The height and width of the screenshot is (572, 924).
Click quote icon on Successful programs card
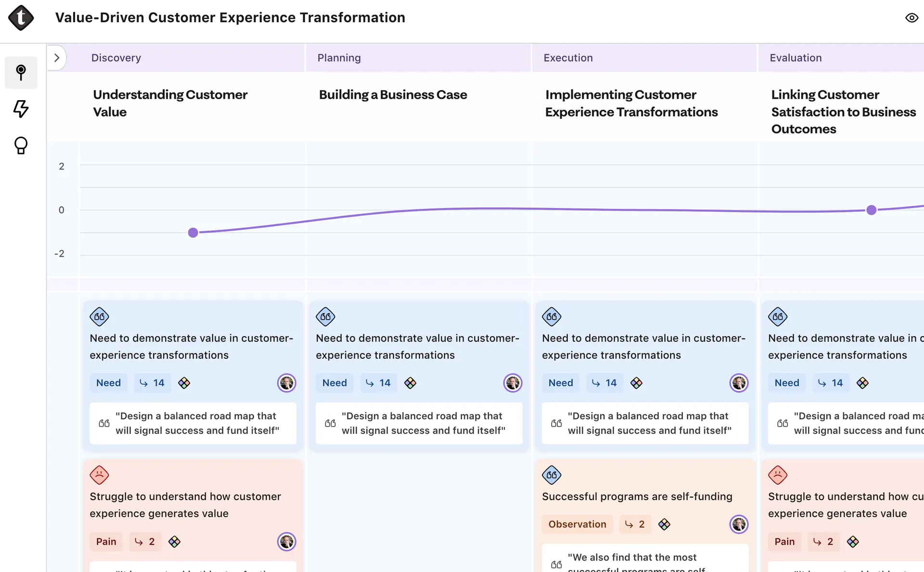(552, 475)
